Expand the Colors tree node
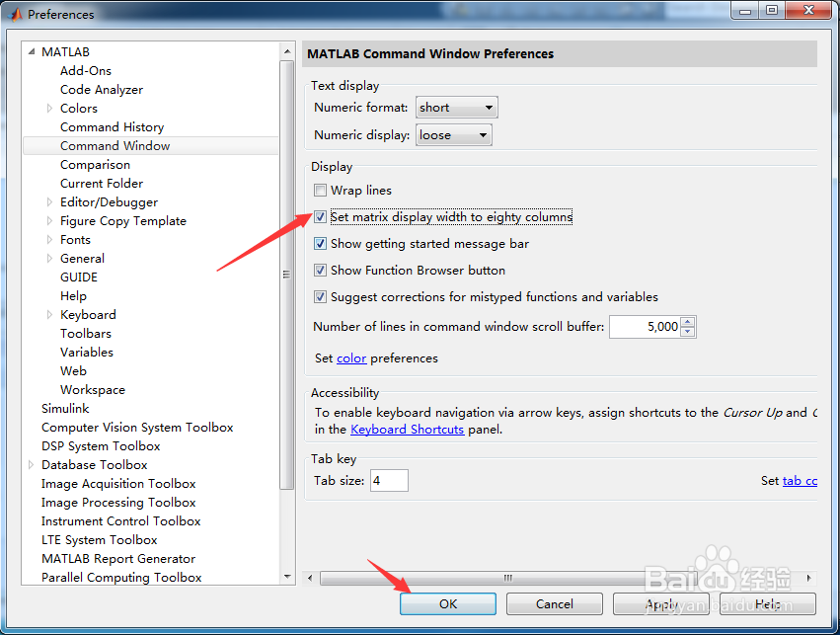 point(49,109)
